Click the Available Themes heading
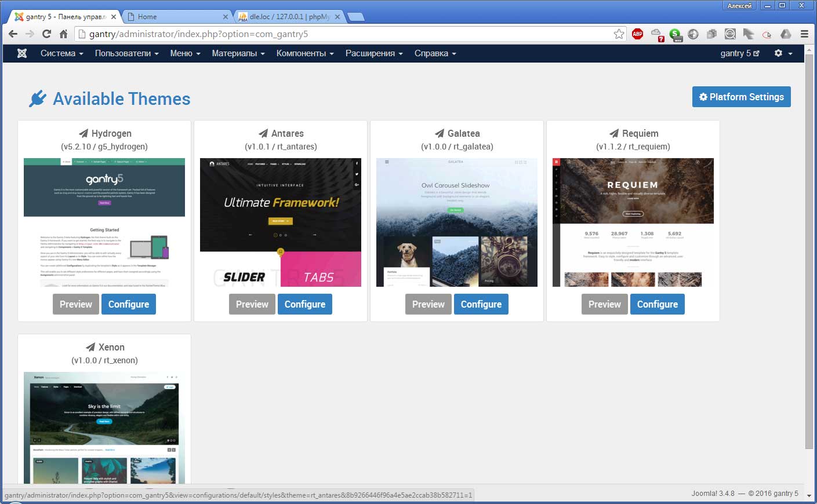This screenshot has width=817, height=504. point(122,99)
